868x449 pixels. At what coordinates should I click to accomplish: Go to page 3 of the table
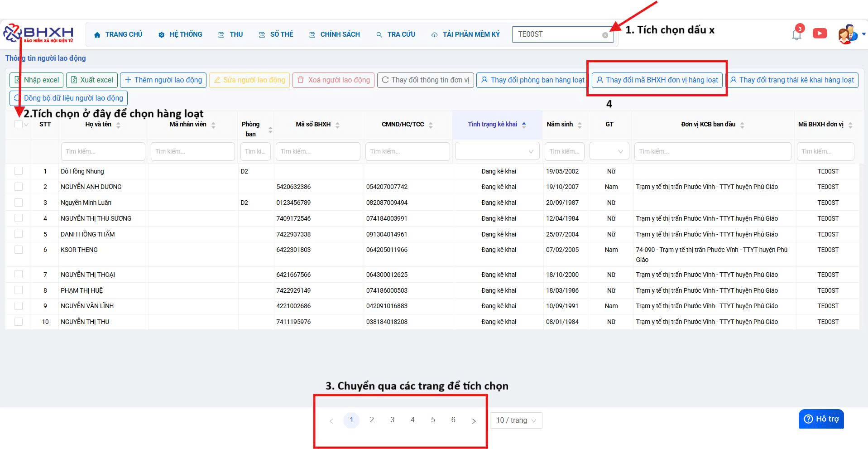point(392,420)
